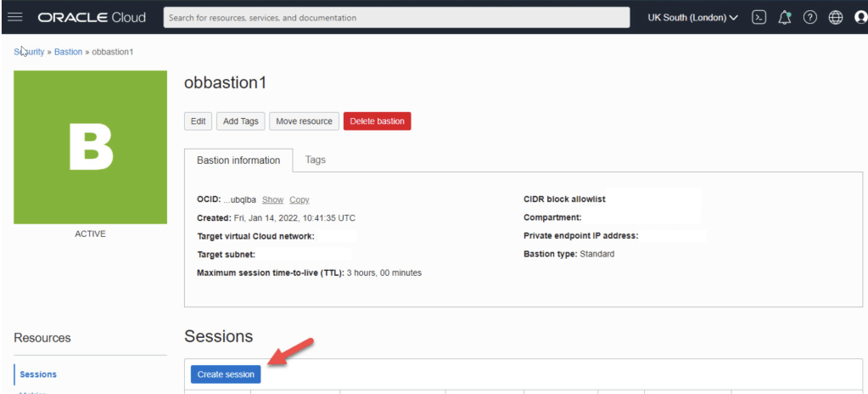The width and height of the screenshot is (868, 394).
Task: Open the hamburger navigation menu
Action: coord(14,17)
